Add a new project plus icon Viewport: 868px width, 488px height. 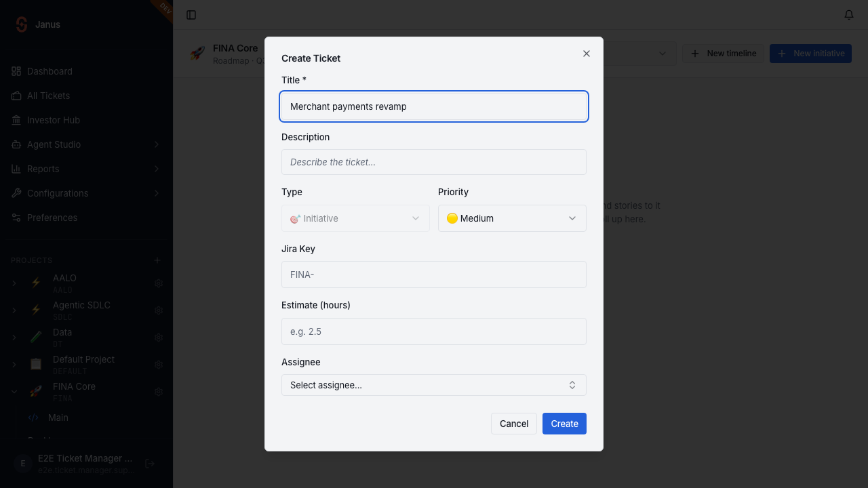tap(157, 260)
